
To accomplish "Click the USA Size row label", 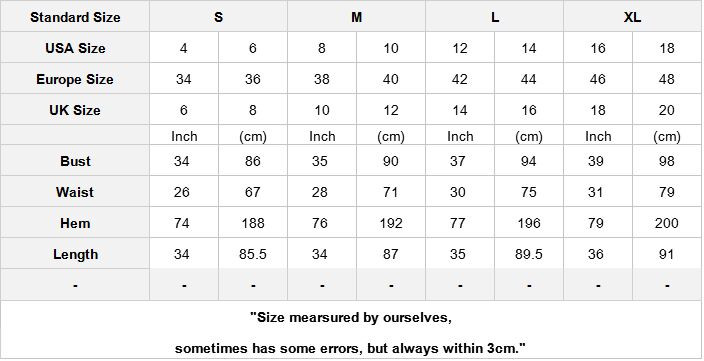I will pos(75,48).
